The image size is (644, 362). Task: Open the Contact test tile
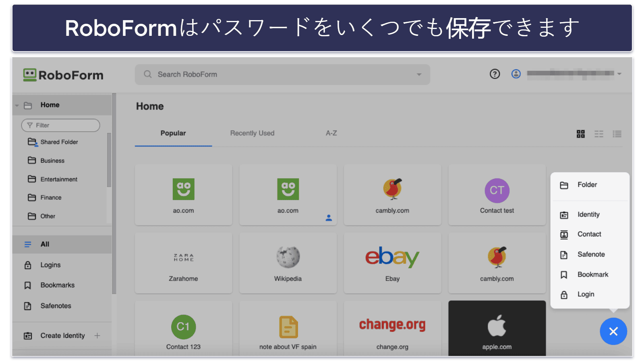[x=497, y=195]
